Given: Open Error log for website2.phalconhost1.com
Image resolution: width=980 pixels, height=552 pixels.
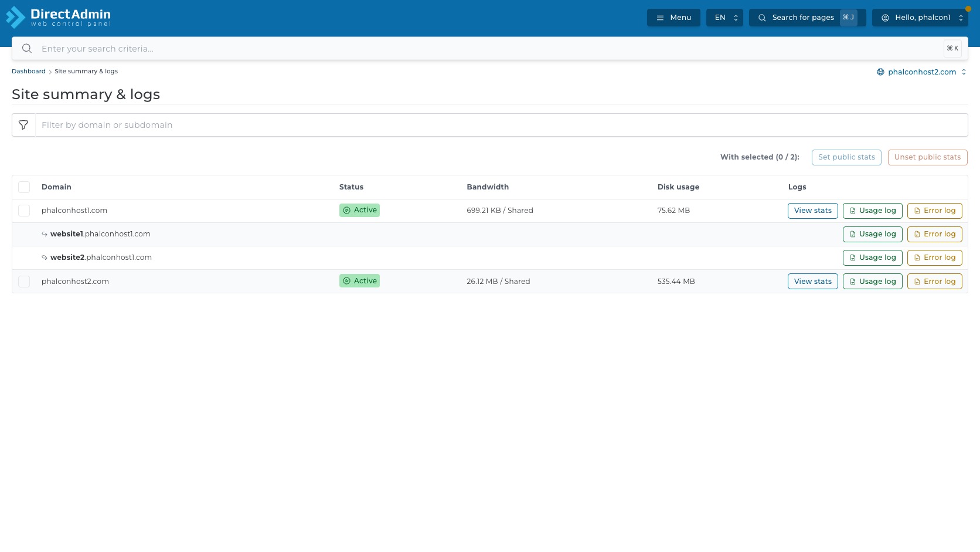Looking at the screenshot, I should [x=934, y=258].
